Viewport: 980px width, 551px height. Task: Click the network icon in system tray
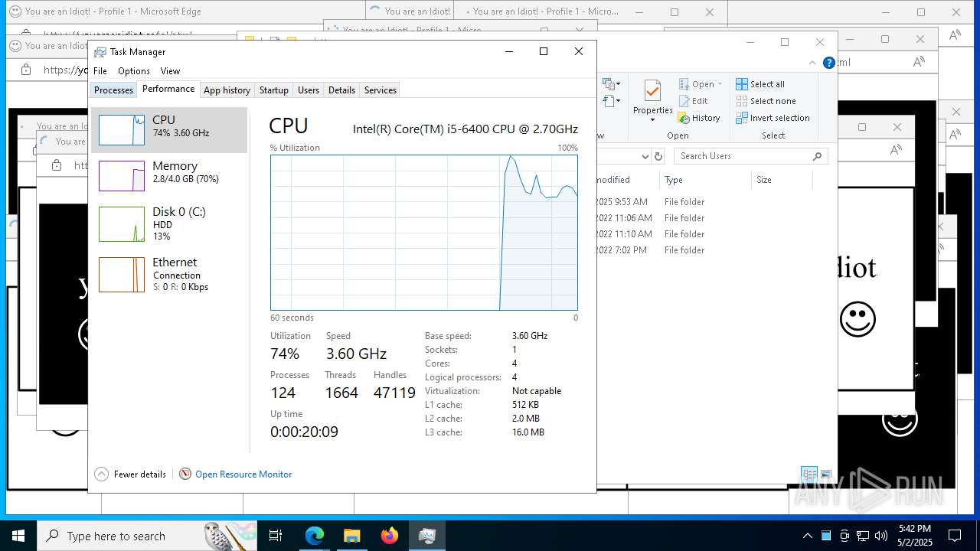coord(863,536)
